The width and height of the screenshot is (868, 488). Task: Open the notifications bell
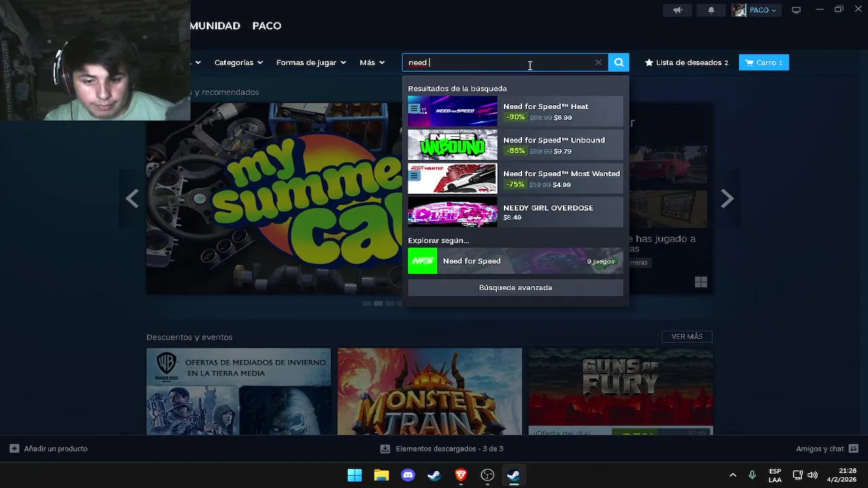(x=711, y=10)
